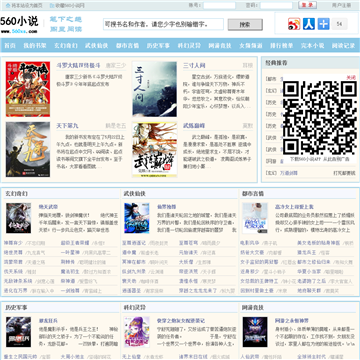The height and width of the screenshot is (360, 360).
Task: Open 重生之民国元帅 in 历史军事 list
Action: (x=20, y=356)
